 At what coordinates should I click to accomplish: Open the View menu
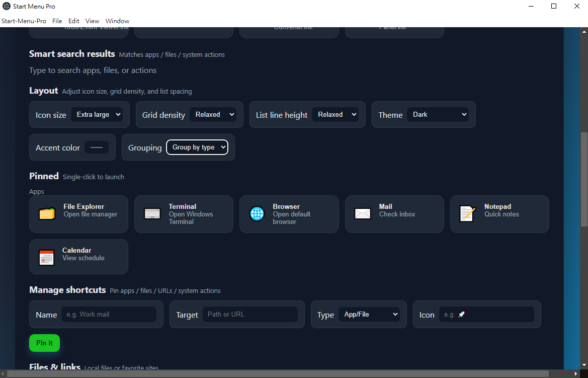[x=92, y=21]
